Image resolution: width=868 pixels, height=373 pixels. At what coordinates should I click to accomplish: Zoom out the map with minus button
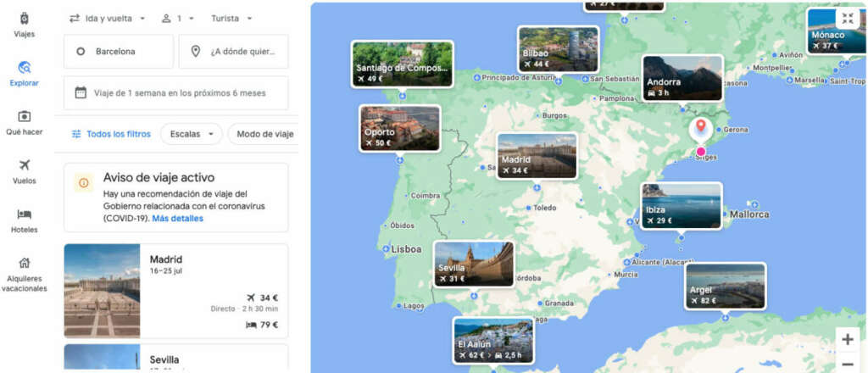848,364
